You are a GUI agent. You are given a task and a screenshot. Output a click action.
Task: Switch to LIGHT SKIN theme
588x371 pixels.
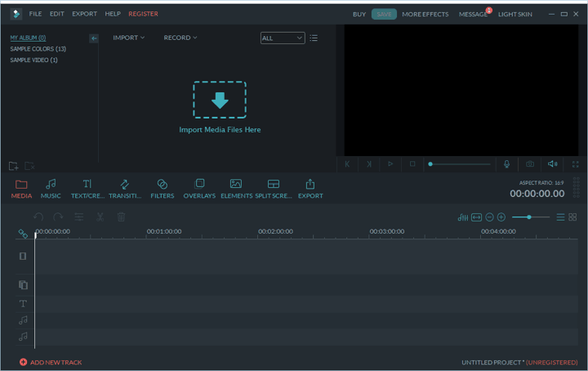pyautogui.click(x=514, y=14)
